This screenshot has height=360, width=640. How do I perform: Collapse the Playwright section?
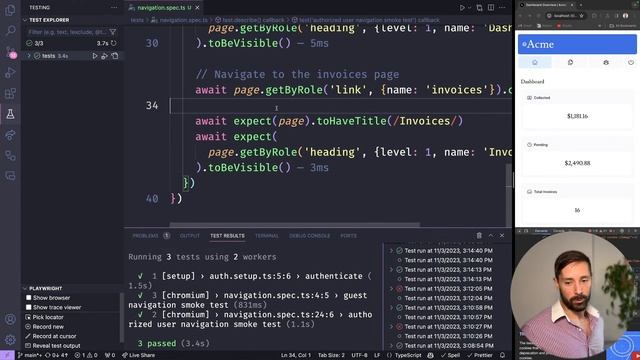(x=25, y=288)
